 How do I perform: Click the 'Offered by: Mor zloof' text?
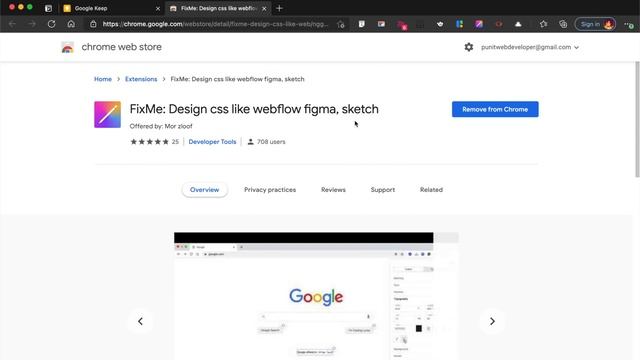[x=161, y=126]
